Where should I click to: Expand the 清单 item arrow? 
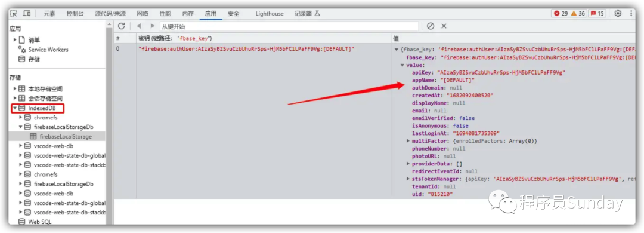[x=15, y=40]
